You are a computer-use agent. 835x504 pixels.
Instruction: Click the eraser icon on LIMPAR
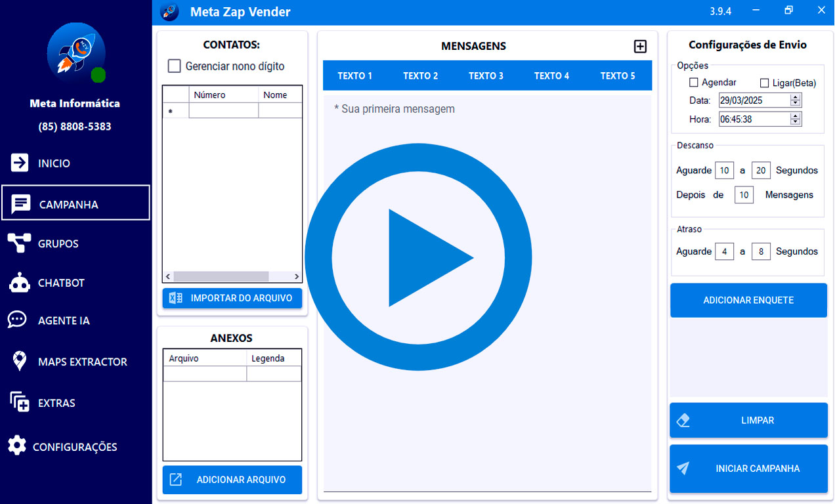pos(683,421)
